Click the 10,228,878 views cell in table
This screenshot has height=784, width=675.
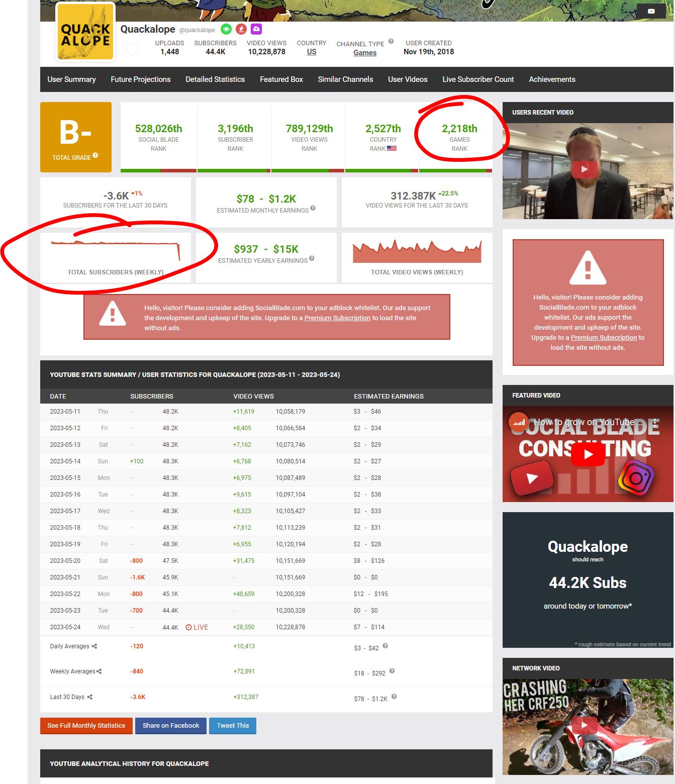coord(291,627)
